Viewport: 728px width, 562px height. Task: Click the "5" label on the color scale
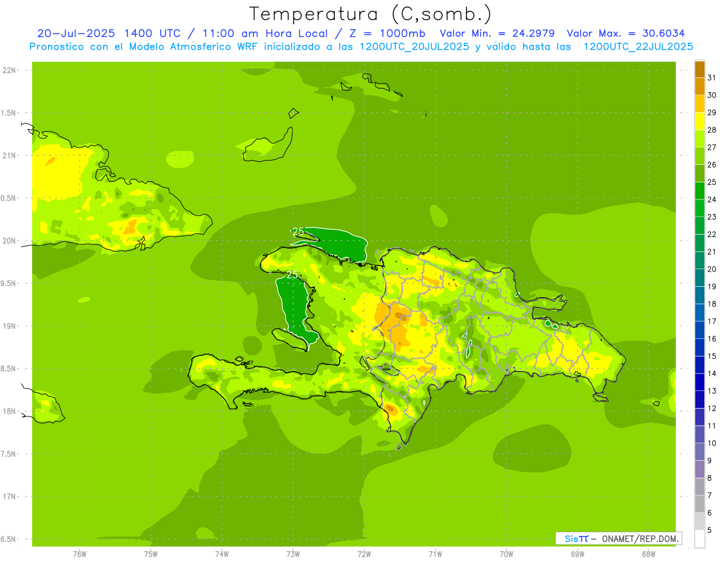coord(710,530)
